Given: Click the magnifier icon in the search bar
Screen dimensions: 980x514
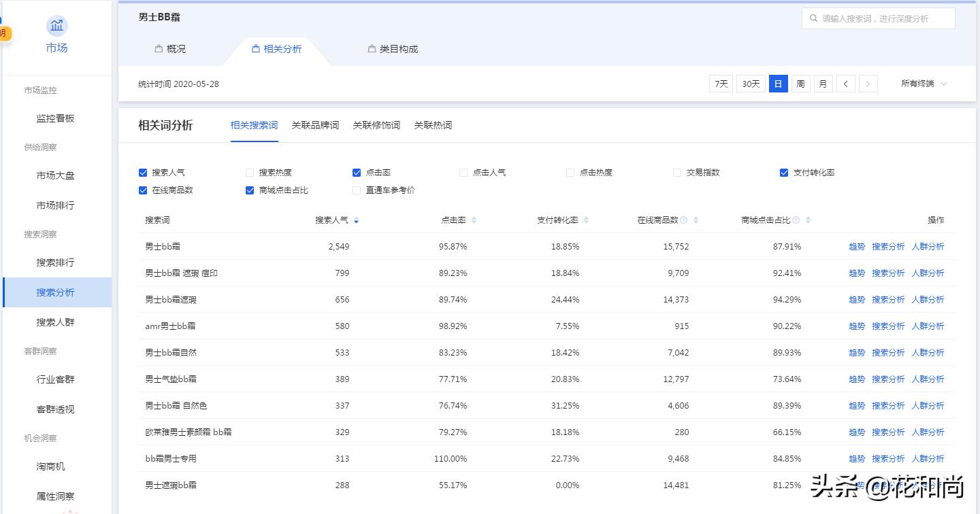Looking at the screenshot, I should point(815,18).
